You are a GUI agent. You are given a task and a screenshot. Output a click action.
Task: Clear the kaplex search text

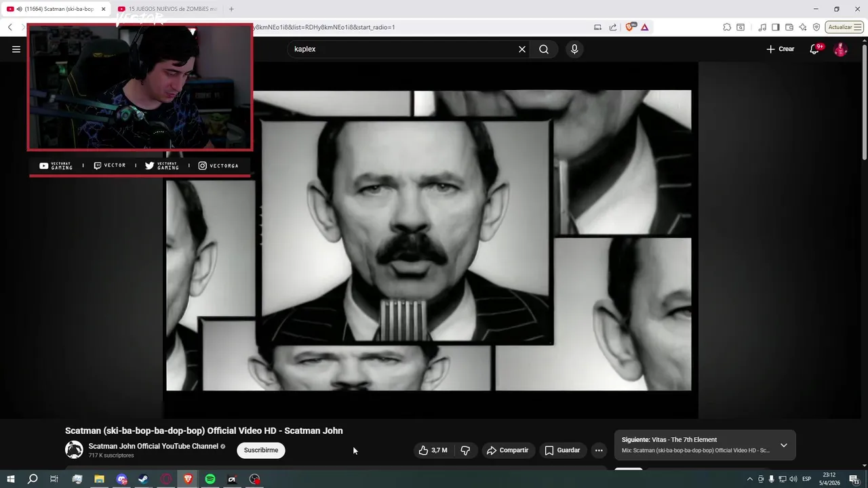(x=522, y=49)
